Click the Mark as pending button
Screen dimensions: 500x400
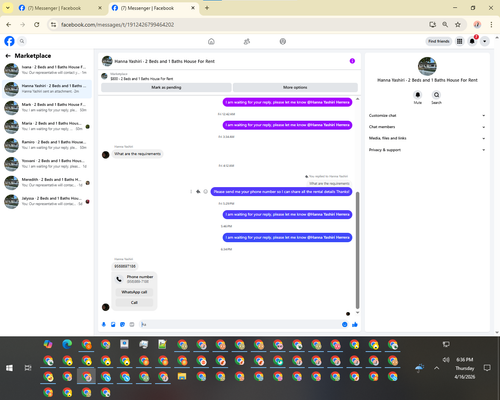pyautogui.click(x=166, y=87)
